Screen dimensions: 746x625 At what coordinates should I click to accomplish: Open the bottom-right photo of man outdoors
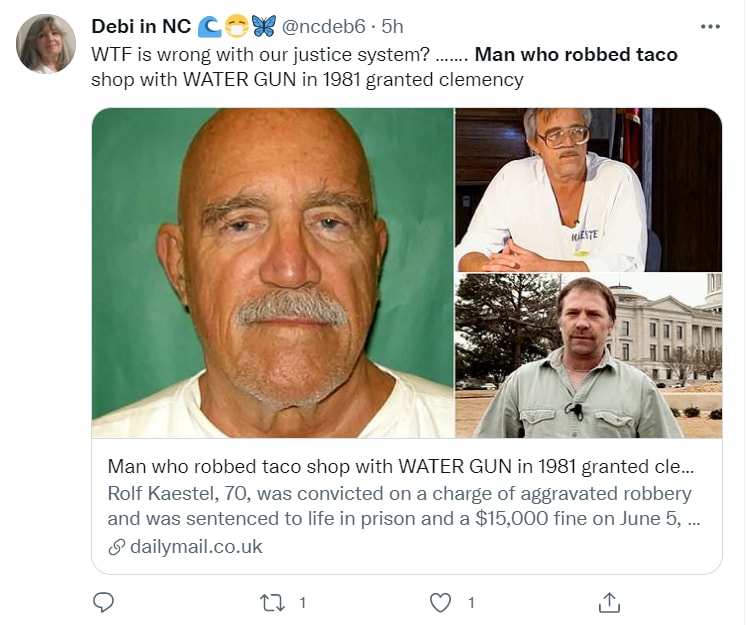pyautogui.click(x=588, y=356)
